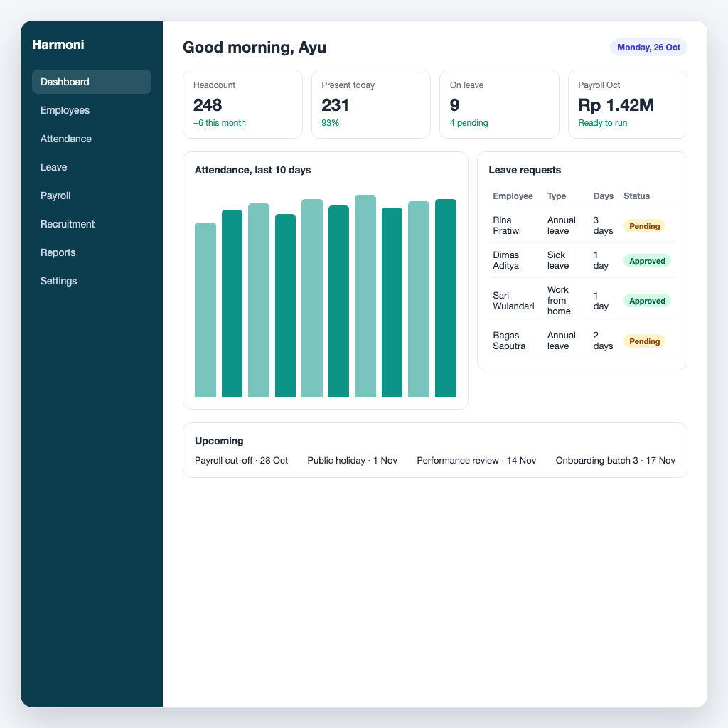This screenshot has width=728, height=728.
Task: Click 'Work from home' leave type
Action: 559,301
